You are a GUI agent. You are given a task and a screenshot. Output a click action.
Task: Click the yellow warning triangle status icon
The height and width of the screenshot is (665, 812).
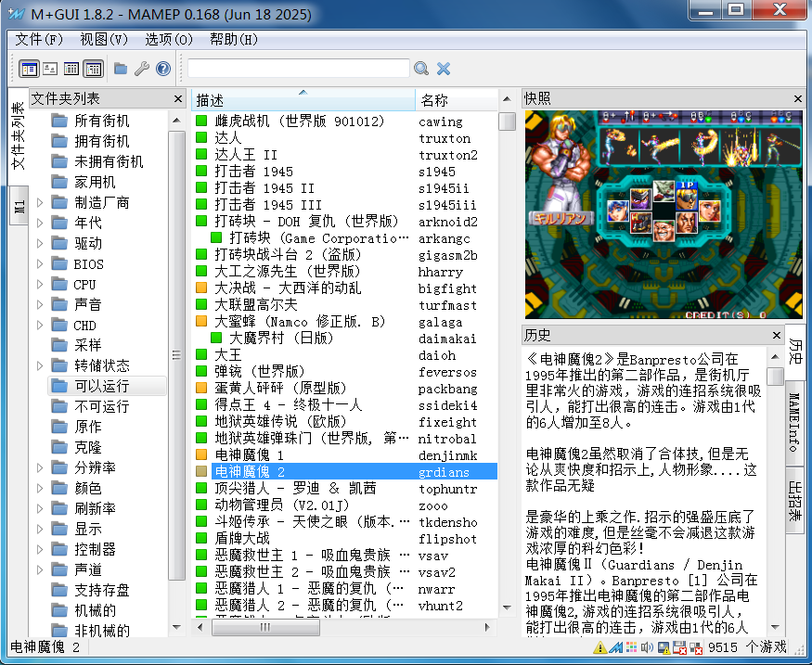[599, 647]
